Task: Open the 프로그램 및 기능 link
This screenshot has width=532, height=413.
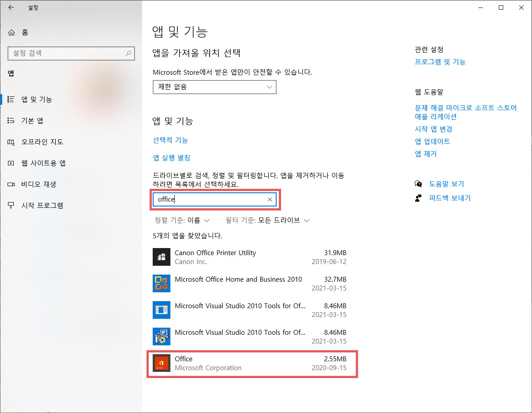Action: tap(440, 62)
